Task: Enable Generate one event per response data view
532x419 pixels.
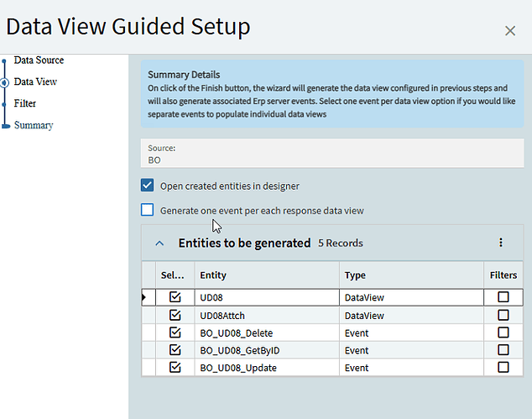Action: click(148, 210)
